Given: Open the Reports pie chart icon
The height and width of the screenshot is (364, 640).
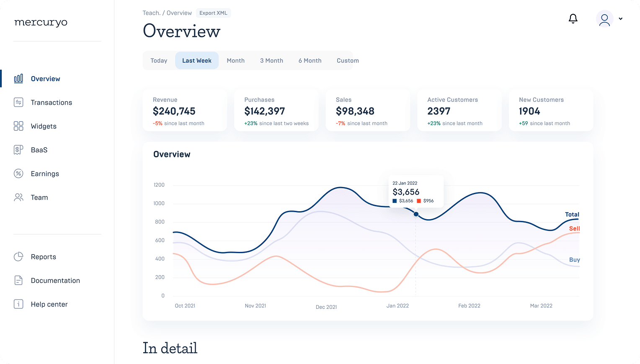Looking at the screenshot, I should point(18,257).
